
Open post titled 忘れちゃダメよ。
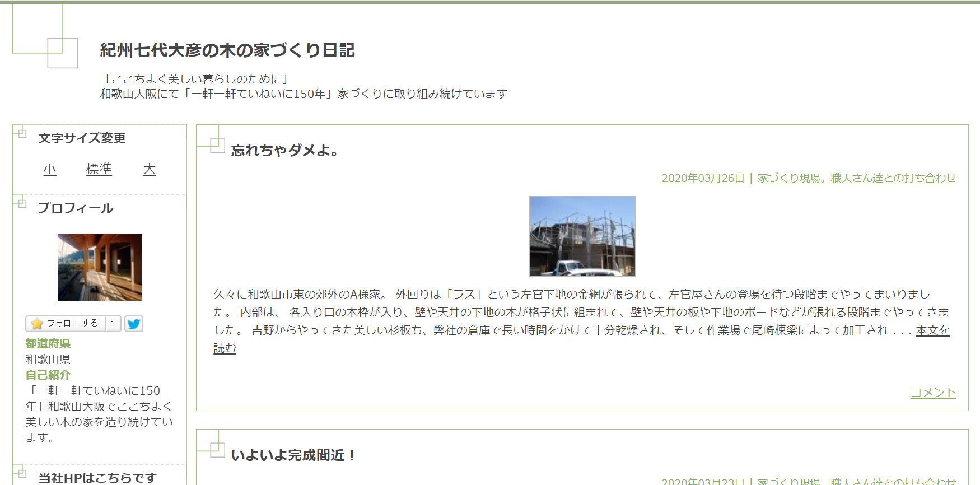tap(284, 150)
